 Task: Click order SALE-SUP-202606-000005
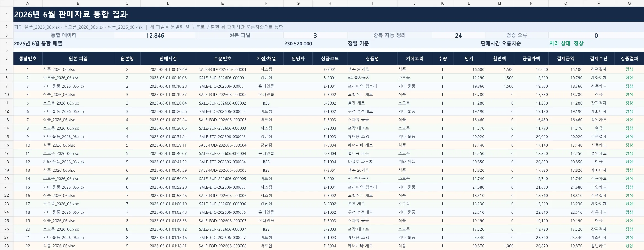tap(222, 179)
